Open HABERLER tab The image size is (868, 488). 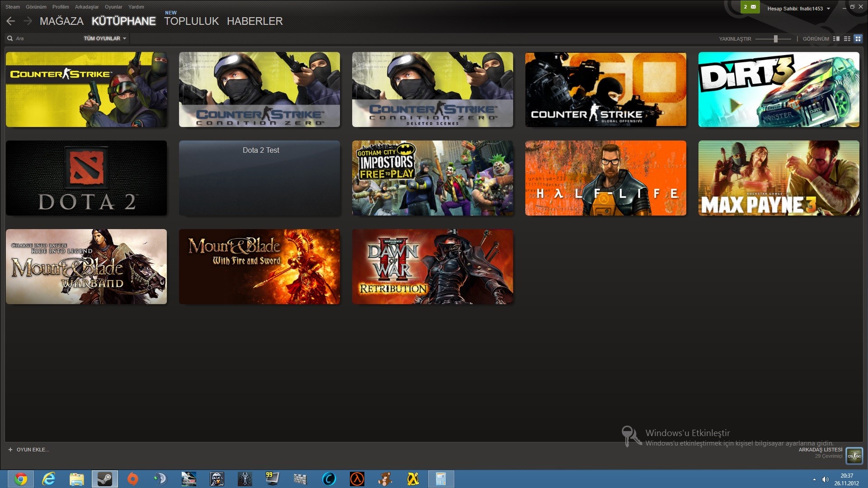coord(255,21)
